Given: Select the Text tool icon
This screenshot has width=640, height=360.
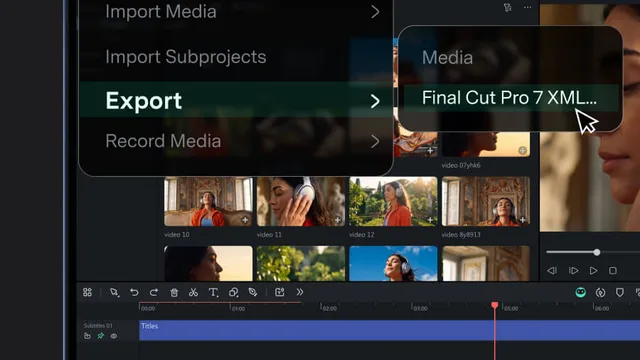Looking at the screenshot, I should click(213, 292).
